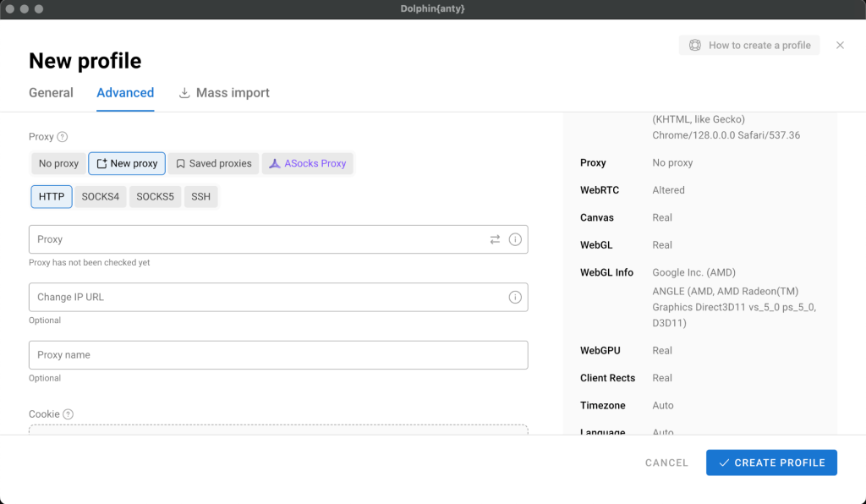
Task: Click the New proxy plus icon
Action: (101, 163)
